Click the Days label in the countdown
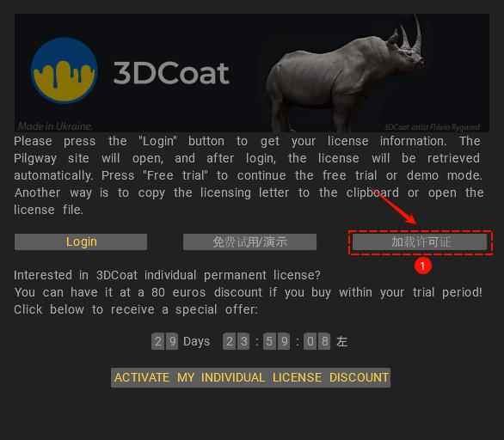Screen dimensions: 504x440 pos(196,341)
